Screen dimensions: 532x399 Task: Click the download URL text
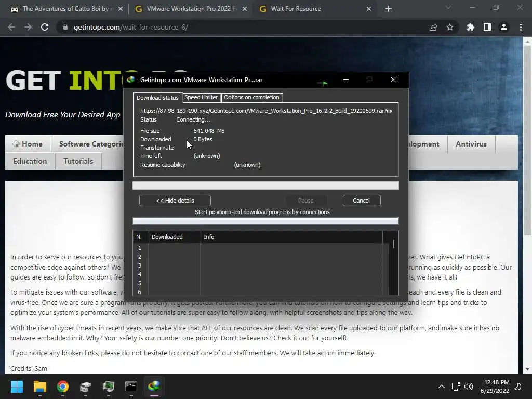click(x=266, y=111)
